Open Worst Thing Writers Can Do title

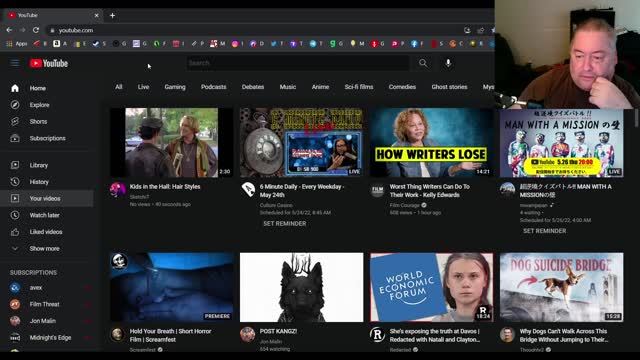(x=430, y=191)
